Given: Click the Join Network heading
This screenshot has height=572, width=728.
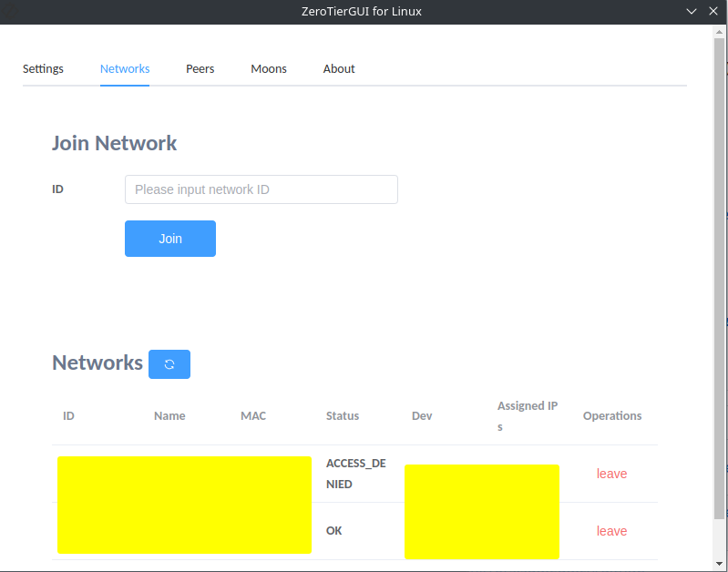Looking at the screenshot, I should pos(114,143).
